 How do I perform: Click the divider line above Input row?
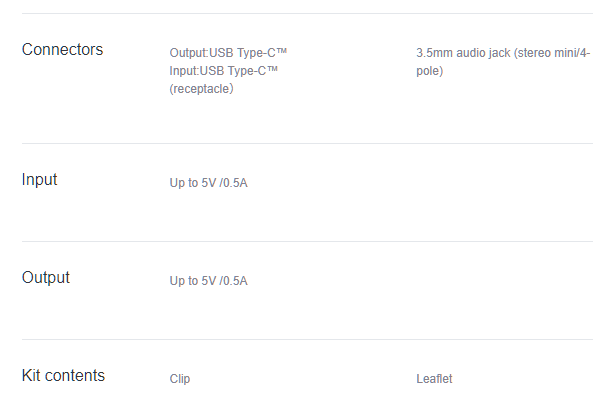coord(307,143)
